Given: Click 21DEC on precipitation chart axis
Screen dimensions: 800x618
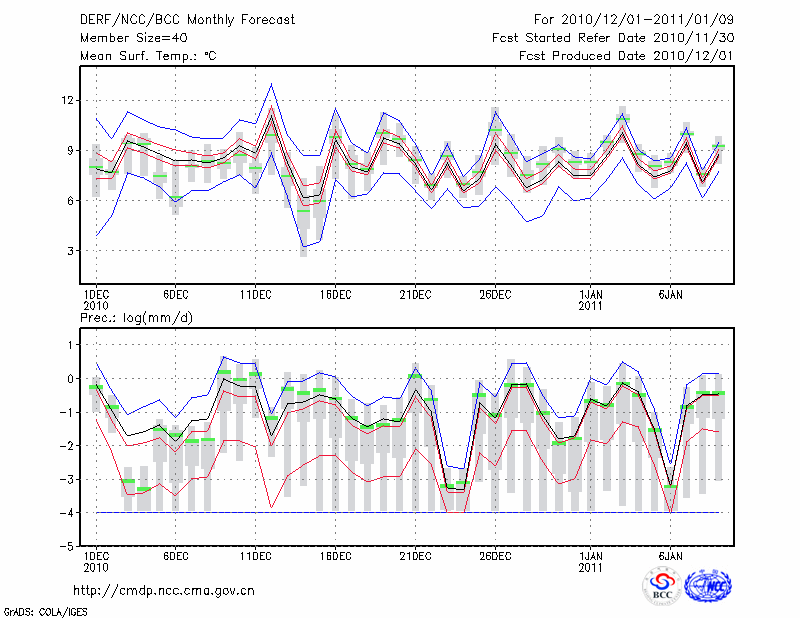Looking at the screenshot, I should point(415,556).
